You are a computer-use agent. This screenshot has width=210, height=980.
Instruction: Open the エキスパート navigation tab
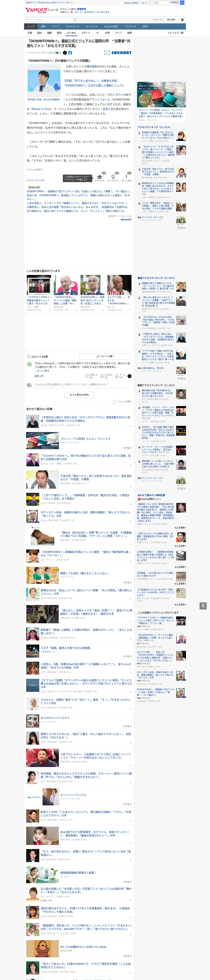72,27
